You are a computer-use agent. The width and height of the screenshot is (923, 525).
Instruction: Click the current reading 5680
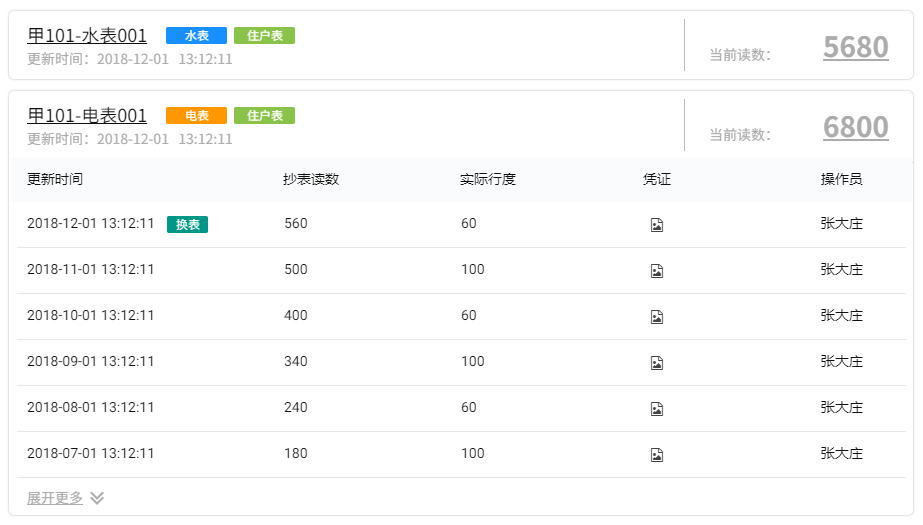coord(855,47)
